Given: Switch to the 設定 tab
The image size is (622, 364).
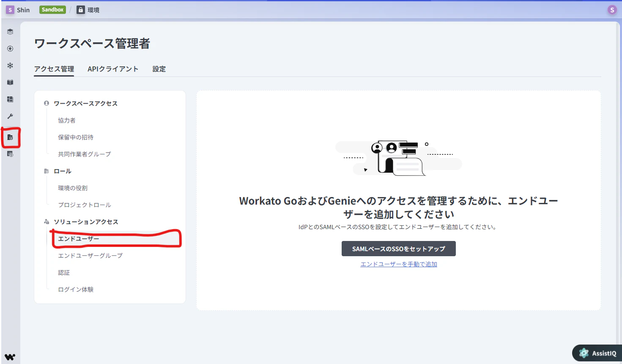Looking at the screenshot, I should pos(159,69).
